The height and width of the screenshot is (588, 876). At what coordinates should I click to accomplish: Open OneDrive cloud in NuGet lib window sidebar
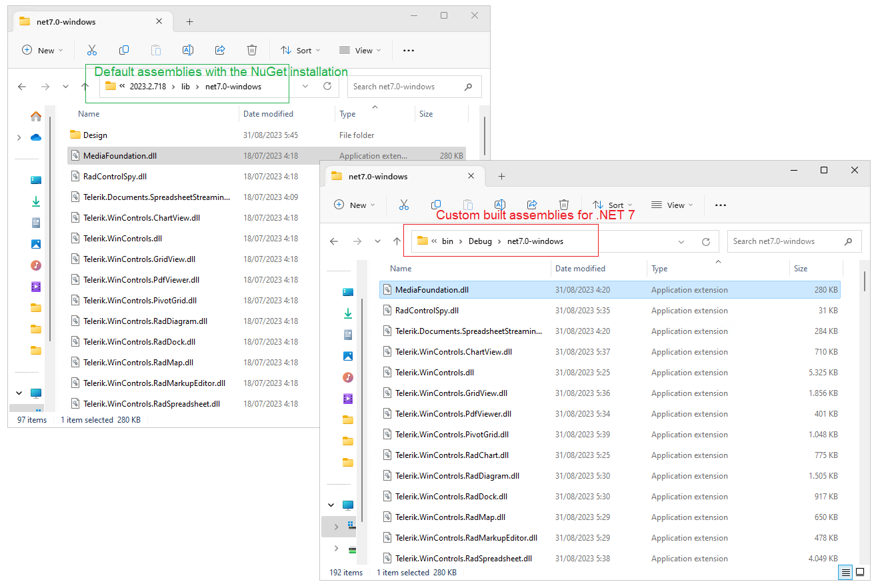36,137
